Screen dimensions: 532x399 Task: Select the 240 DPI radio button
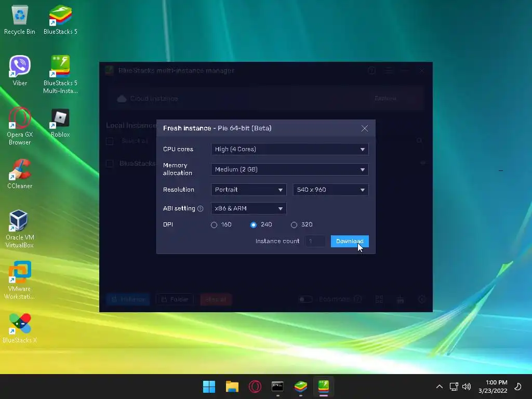254,225
